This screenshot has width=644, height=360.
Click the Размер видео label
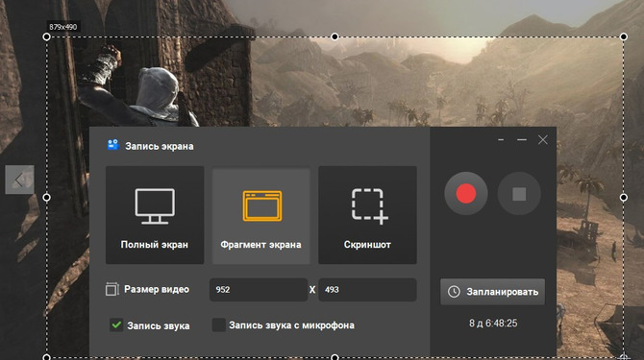[x=157, y=289]
